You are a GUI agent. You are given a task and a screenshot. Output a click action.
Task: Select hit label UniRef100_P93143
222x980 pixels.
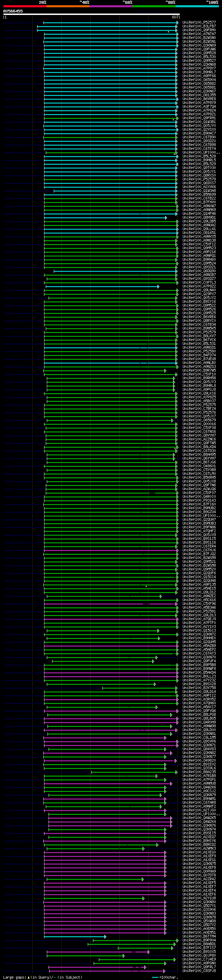click(199, 501)
